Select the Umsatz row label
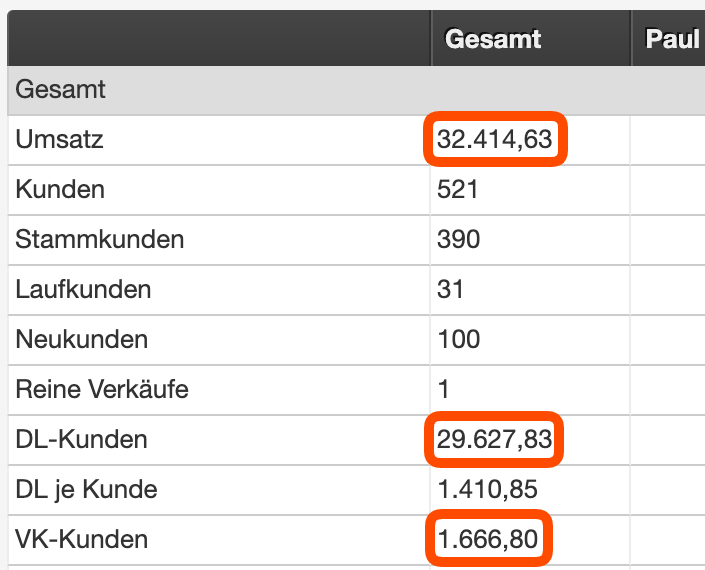 coord(59,139)
